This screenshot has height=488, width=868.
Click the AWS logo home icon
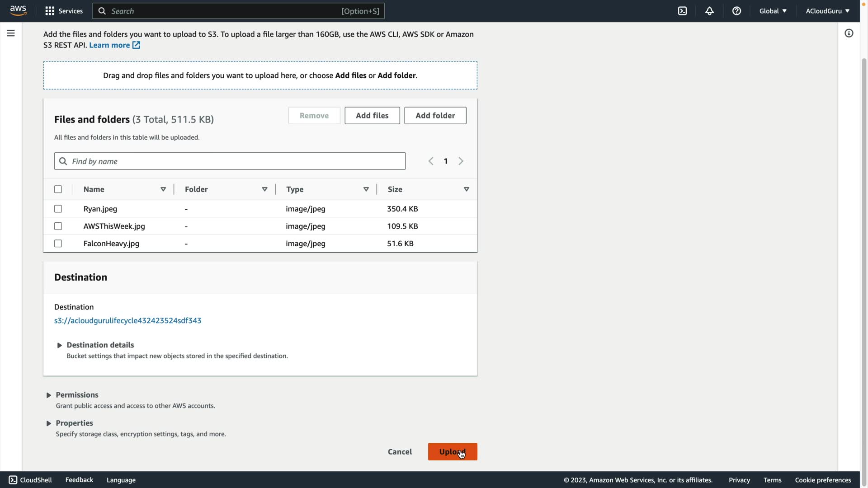click(x=18, y=11)
